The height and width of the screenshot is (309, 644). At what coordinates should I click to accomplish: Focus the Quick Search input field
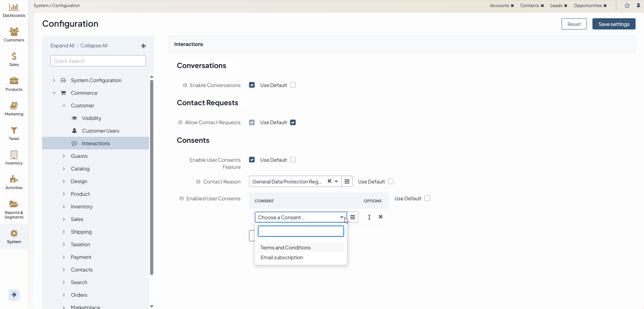[98, 61]
